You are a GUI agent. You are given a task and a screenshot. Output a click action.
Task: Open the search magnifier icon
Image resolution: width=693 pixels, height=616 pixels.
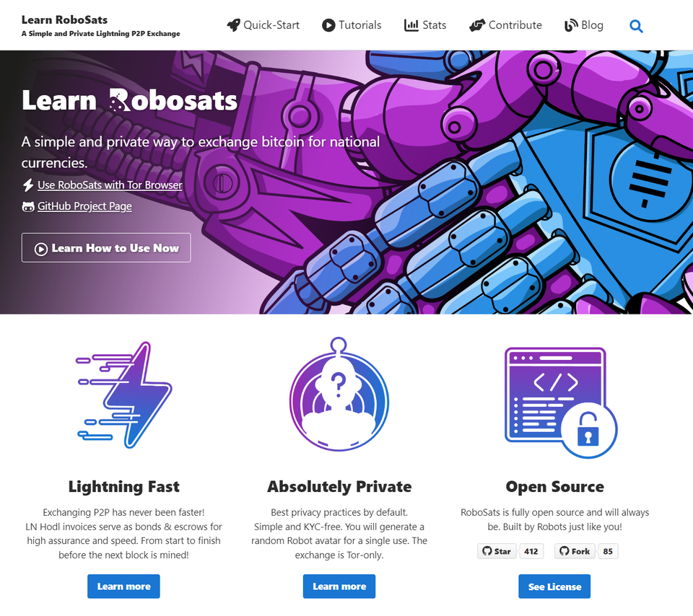pyautogui.click(x=636, y=26)
